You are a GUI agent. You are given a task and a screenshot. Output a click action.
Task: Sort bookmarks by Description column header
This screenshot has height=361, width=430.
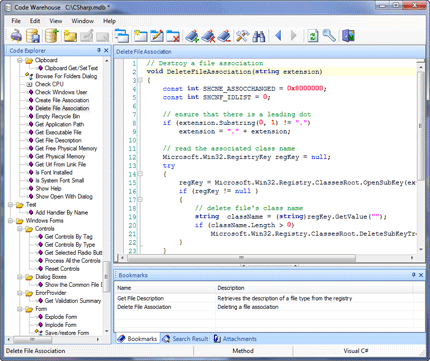pyautogui.click(x=314, y=288)
